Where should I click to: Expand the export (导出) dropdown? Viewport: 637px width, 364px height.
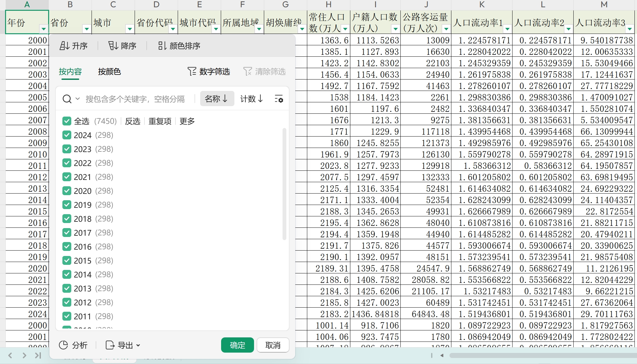[138, 345]
